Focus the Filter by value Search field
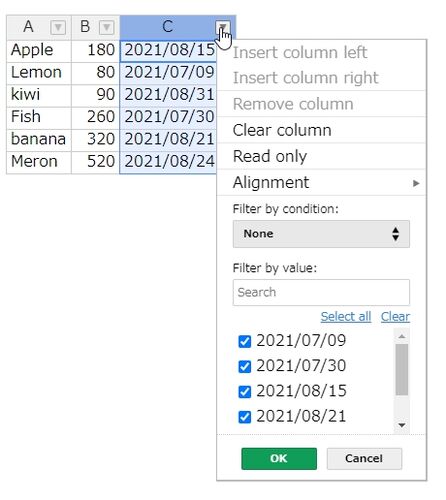Image resolution: width=446 pixels, height=500 pixels. tap(321, 292)
